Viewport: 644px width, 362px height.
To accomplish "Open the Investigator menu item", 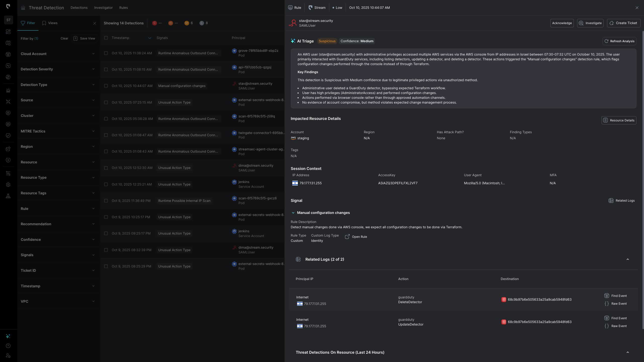I will click(103, 8).
